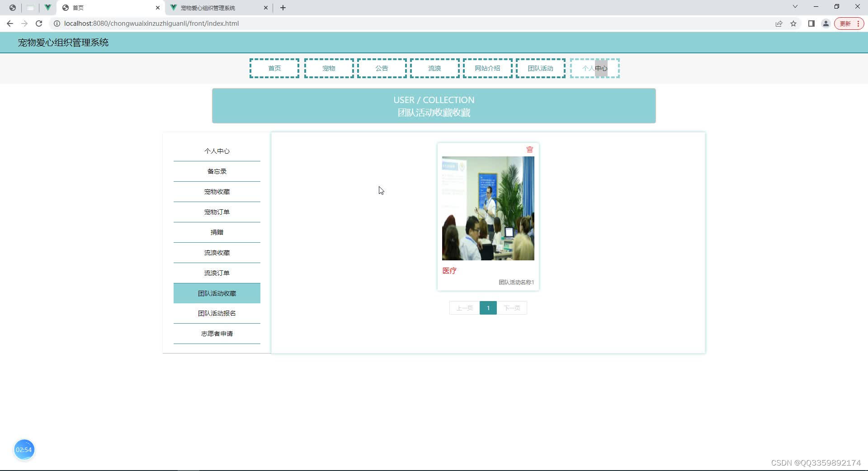Select page 1 in pagination
The image size is (868, 471).
point(488,308)
